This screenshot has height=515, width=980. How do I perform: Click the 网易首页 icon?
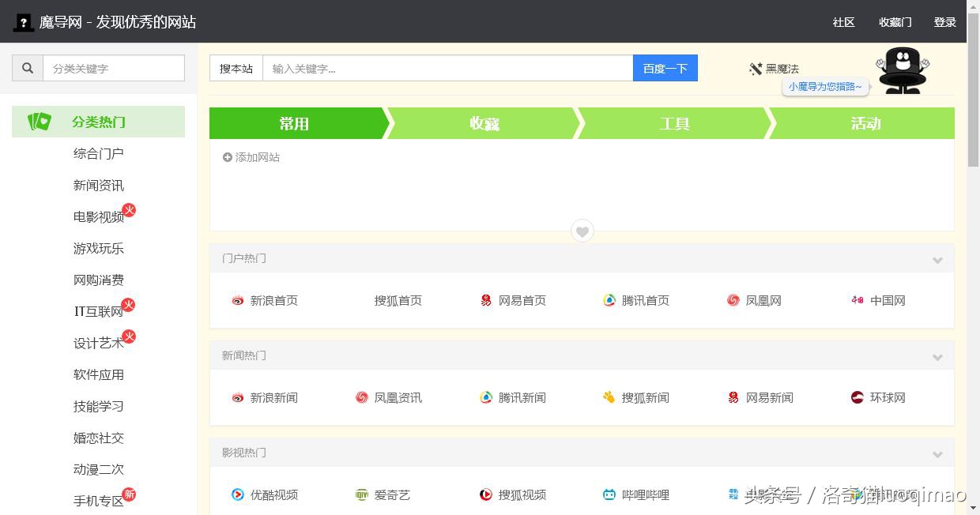click(x=485, y=300)
